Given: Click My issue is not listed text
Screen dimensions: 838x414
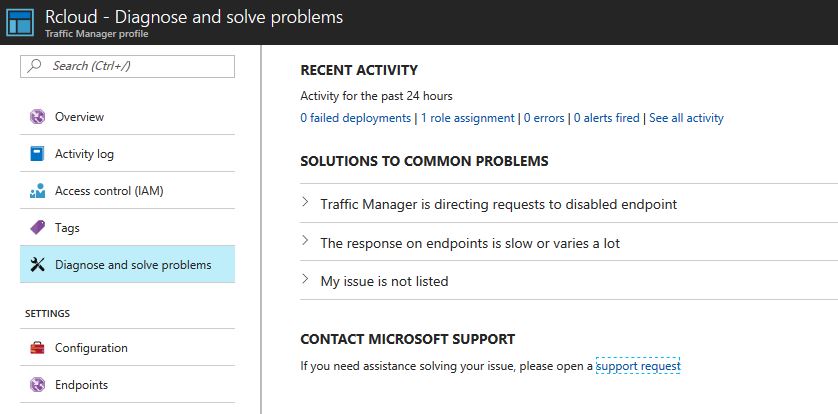Looking at the screenshot, I should click(x=384, y=281).
